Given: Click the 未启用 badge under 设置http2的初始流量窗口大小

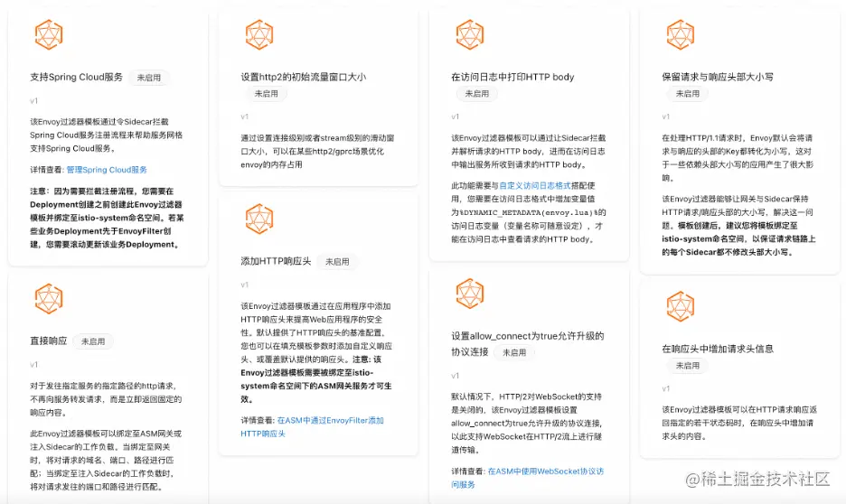Looking at the screenshot, I should 267,94.
